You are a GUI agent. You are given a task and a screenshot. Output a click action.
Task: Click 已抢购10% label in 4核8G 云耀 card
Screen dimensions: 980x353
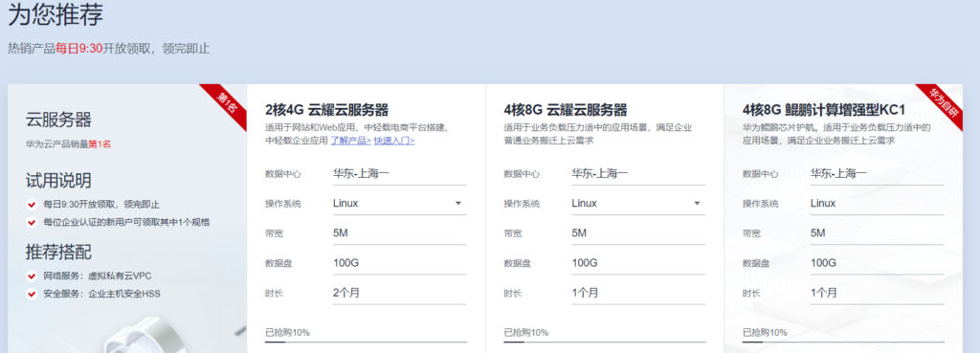[526, 332]
